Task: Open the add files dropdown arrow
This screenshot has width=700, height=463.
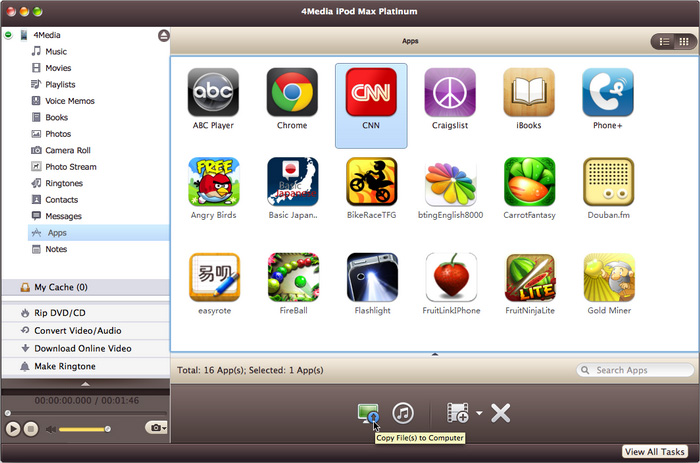Action: pos(479,413)
